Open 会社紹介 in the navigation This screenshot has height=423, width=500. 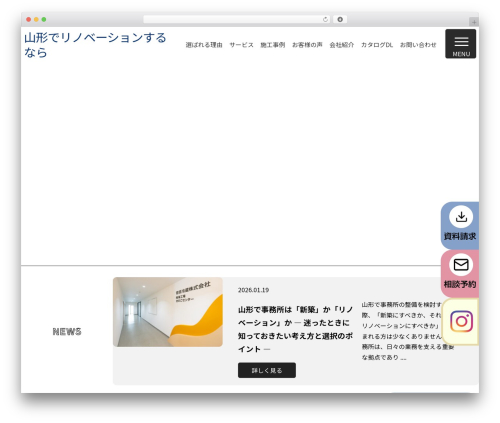(x=342, y=45)
